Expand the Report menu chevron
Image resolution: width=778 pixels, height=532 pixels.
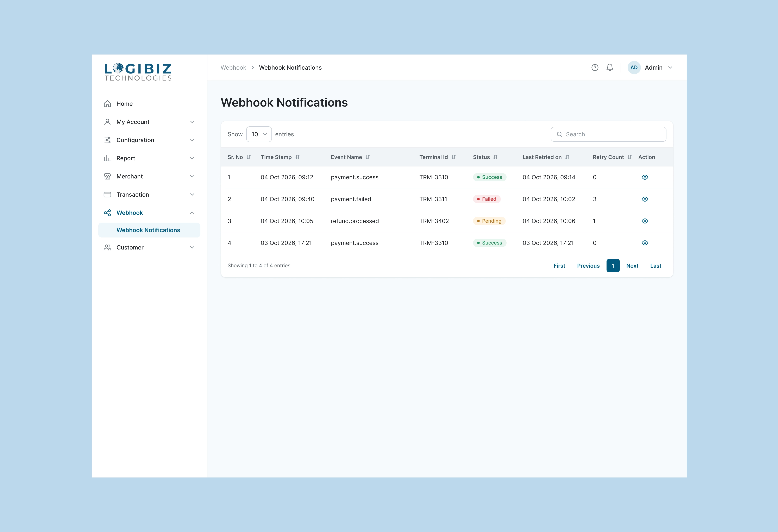point(192,158)
